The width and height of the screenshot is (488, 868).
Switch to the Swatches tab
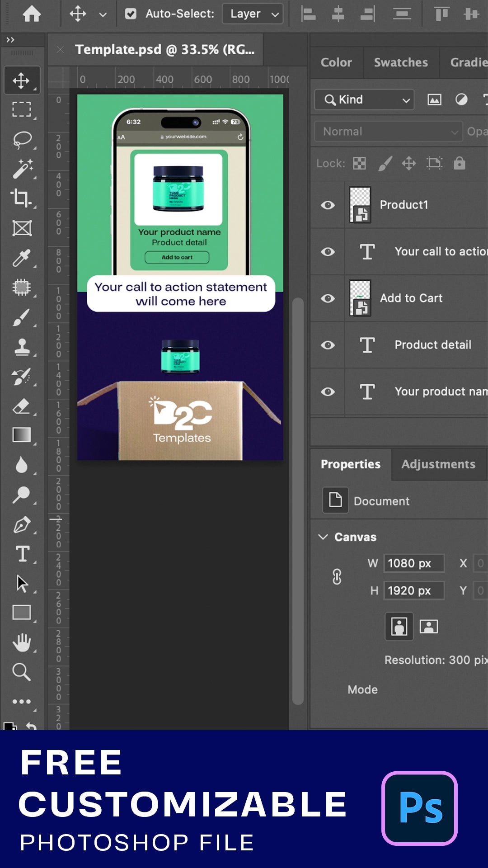(x=401, y=62)
